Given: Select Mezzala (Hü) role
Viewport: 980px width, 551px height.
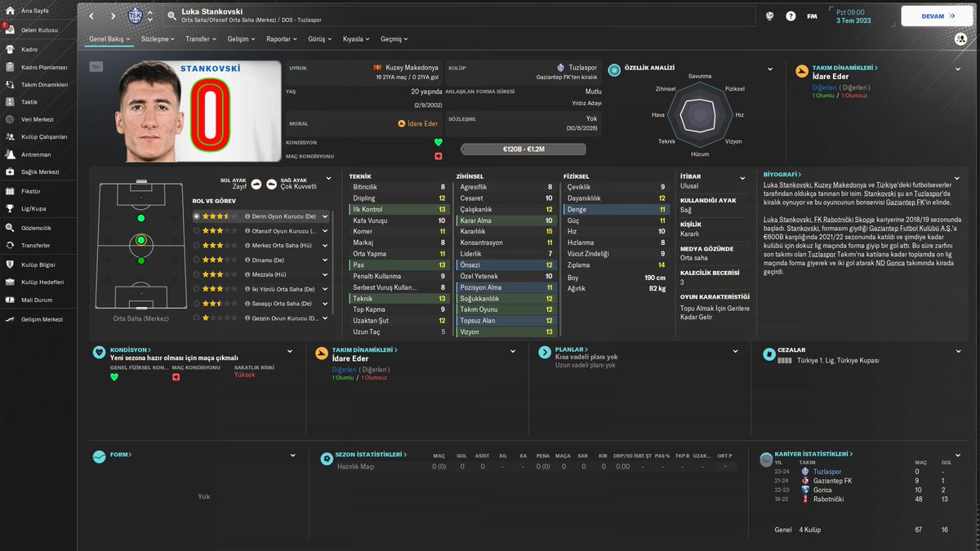Looking at the screenshot, I should point(261,274).
